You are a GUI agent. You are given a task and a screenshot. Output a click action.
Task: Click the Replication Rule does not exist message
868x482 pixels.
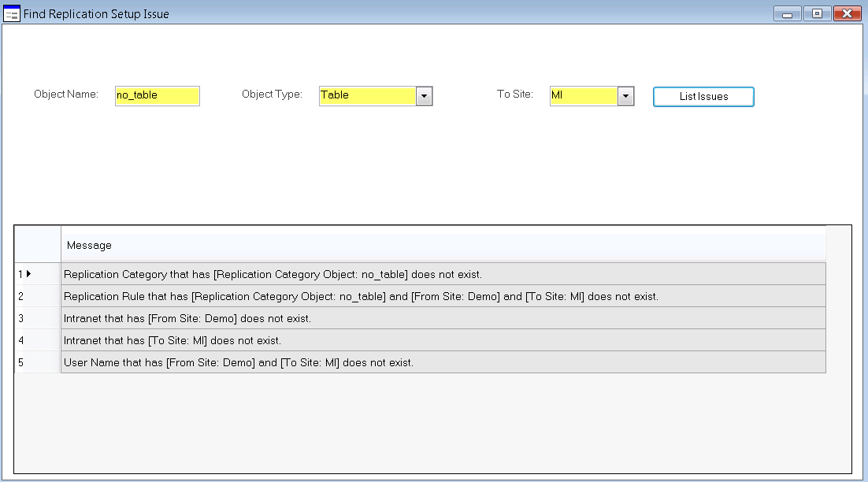361,296
